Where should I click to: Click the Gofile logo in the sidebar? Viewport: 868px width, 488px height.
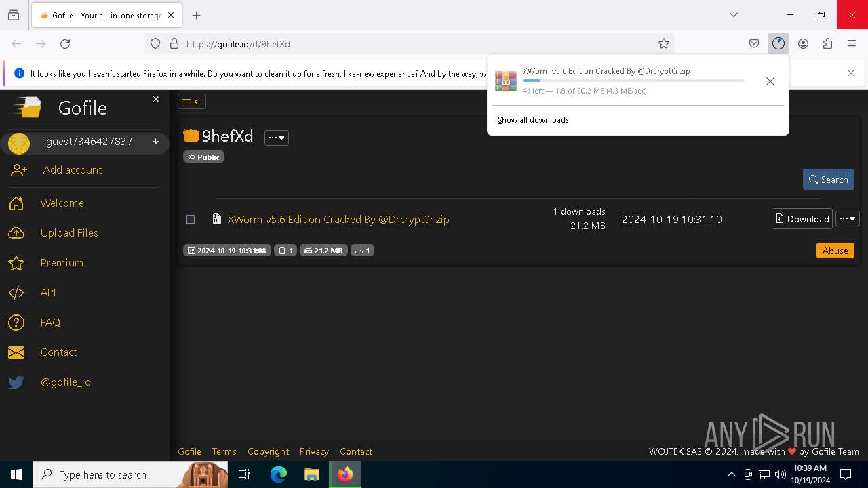(x=27, y=108)
